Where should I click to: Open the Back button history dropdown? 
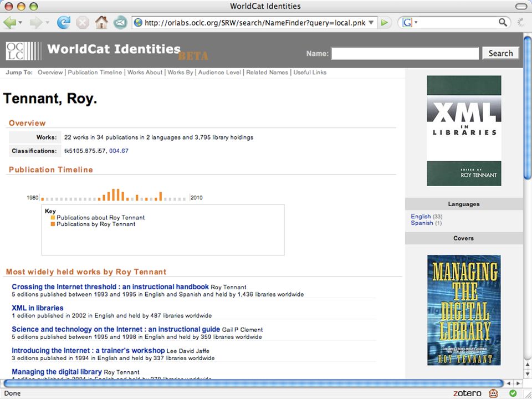pos(21,23)
